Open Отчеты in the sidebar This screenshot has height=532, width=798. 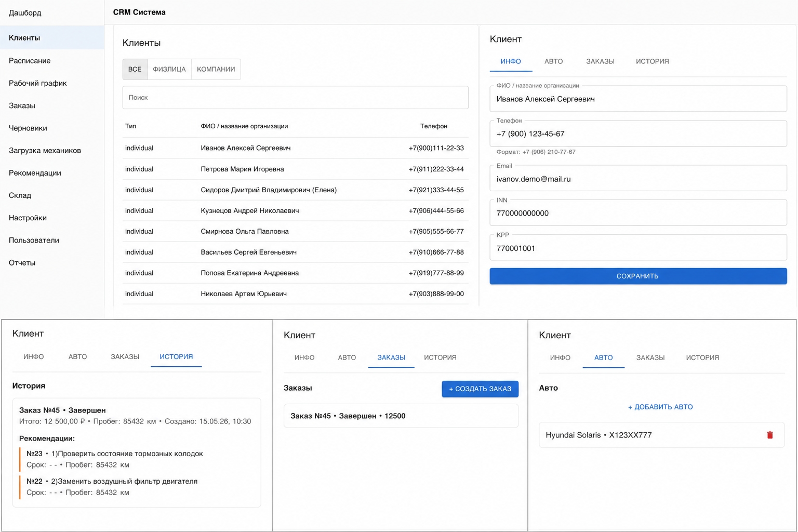[x=22, y=263]
